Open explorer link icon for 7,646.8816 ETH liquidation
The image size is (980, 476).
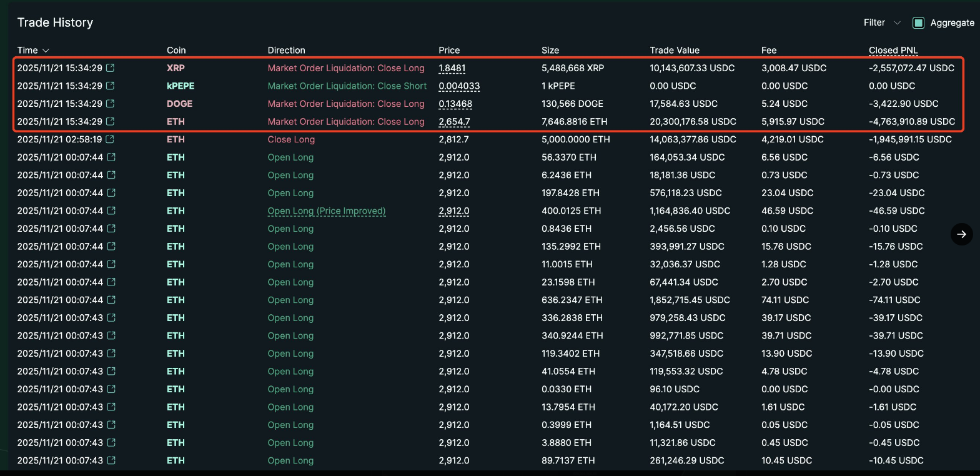point(111,121)
